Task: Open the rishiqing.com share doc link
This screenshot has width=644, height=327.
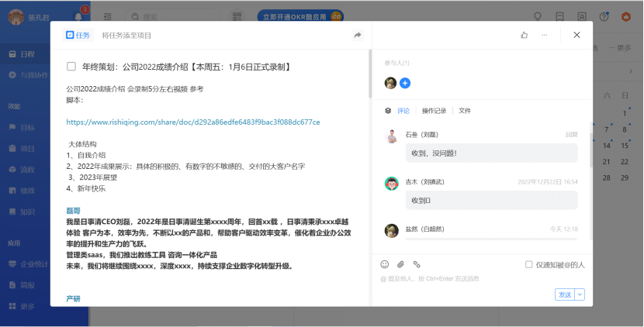Action: click(x=193, y=122)
